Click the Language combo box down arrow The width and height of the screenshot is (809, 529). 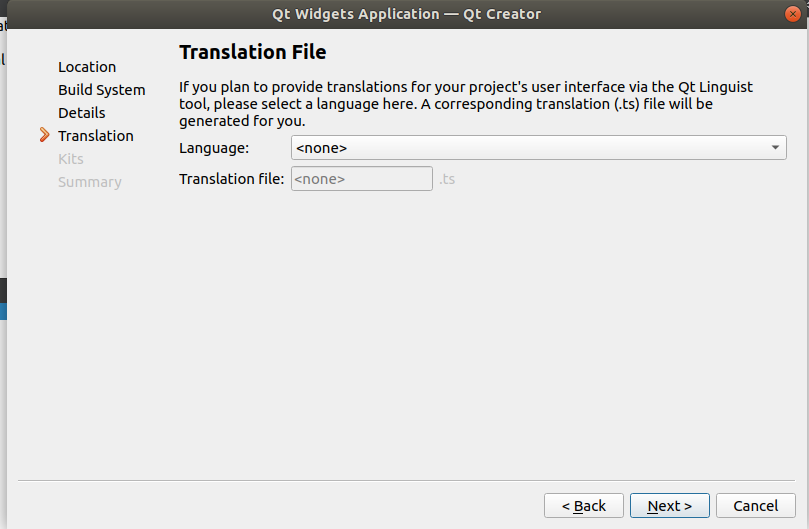click(775, 148)
